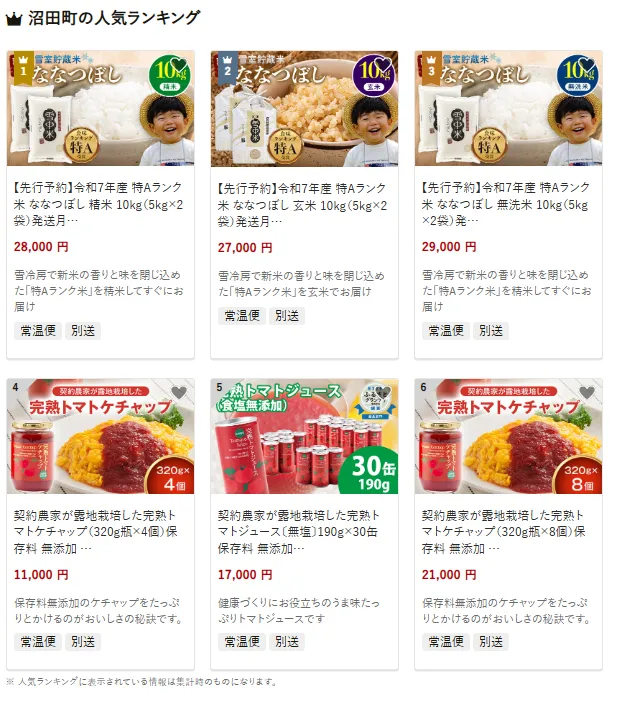Open tomato juice 30缶 product image

304,436
